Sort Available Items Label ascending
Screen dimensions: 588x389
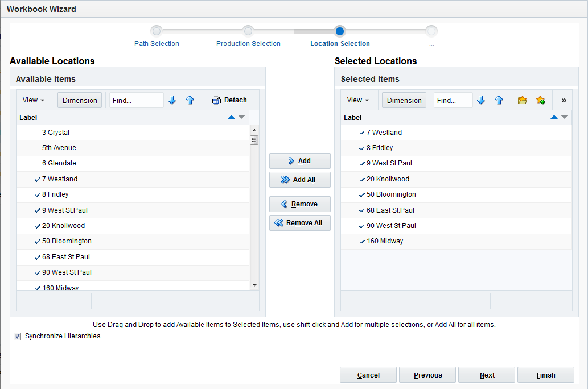(231, 117)
